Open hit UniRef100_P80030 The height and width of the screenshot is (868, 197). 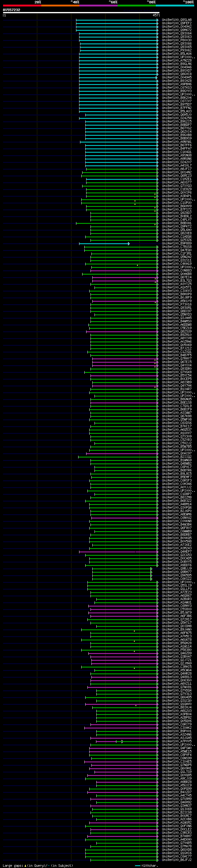pyautogui.click(x=176, y=40)
